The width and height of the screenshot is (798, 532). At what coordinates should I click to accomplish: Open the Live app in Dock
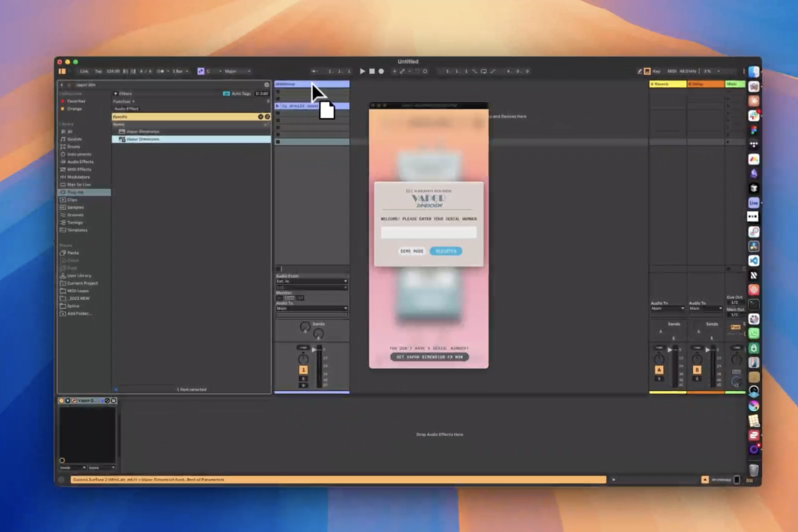tap(753, 202)
